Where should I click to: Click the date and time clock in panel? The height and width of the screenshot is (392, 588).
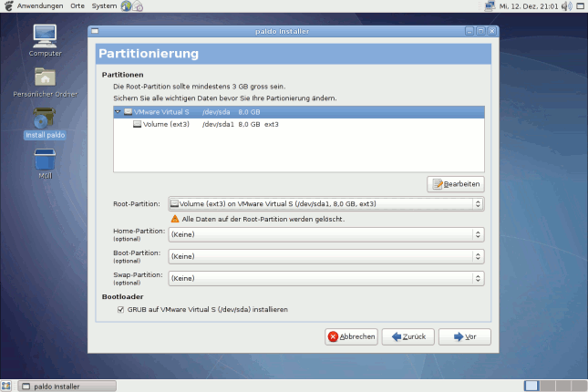[x=529, y=6]
